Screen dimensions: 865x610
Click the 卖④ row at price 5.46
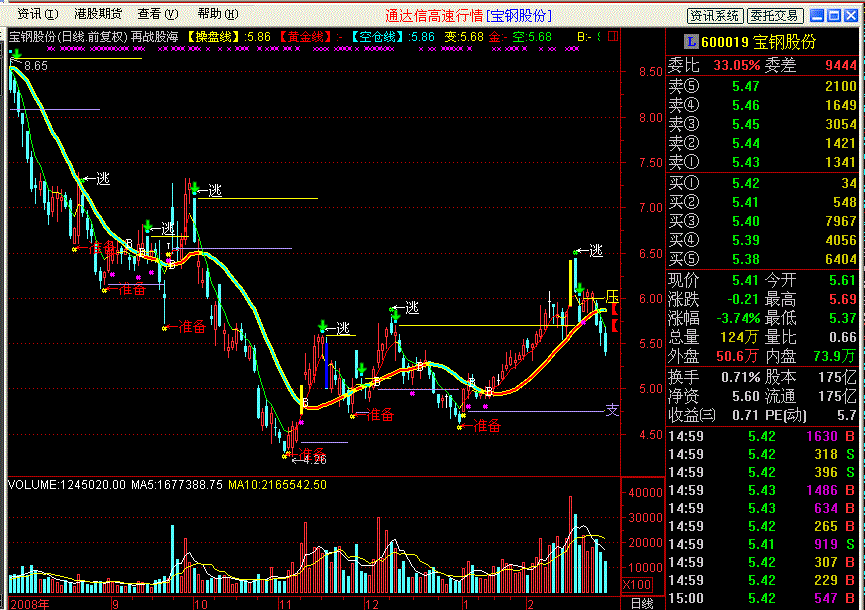coord(762,105)
